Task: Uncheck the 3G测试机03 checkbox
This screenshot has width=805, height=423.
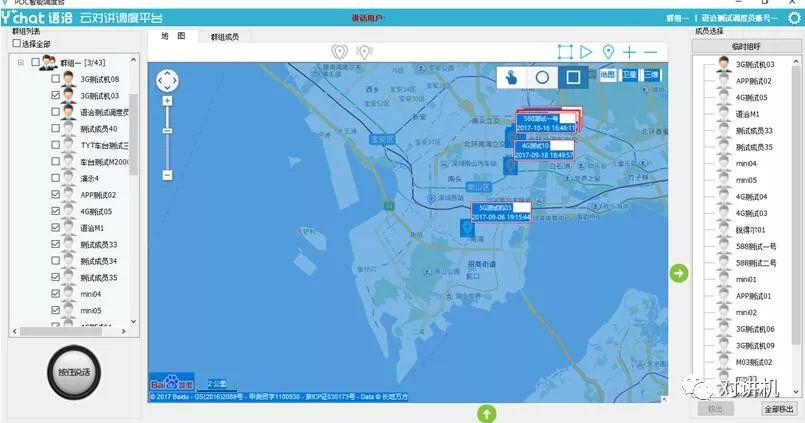Action: point(55,95)
